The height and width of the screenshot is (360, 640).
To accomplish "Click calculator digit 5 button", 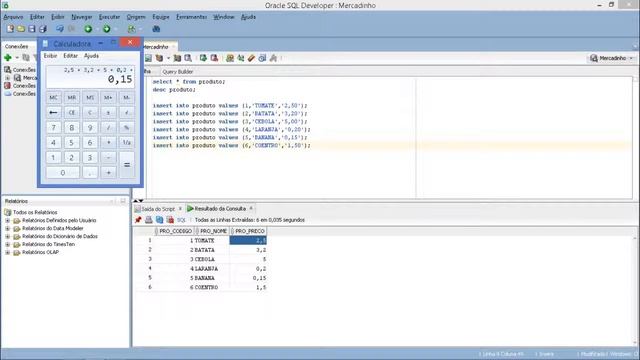I will pyautogui.click(x=71, y=142).
